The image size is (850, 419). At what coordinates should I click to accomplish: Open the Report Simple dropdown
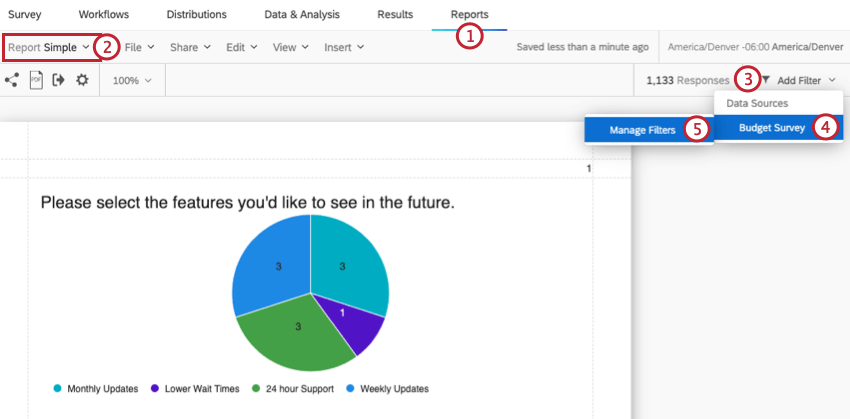coord(49,47)
